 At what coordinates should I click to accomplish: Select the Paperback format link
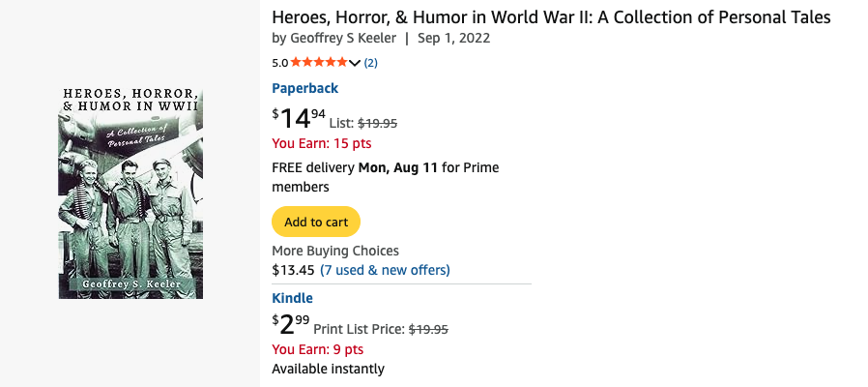305,88
